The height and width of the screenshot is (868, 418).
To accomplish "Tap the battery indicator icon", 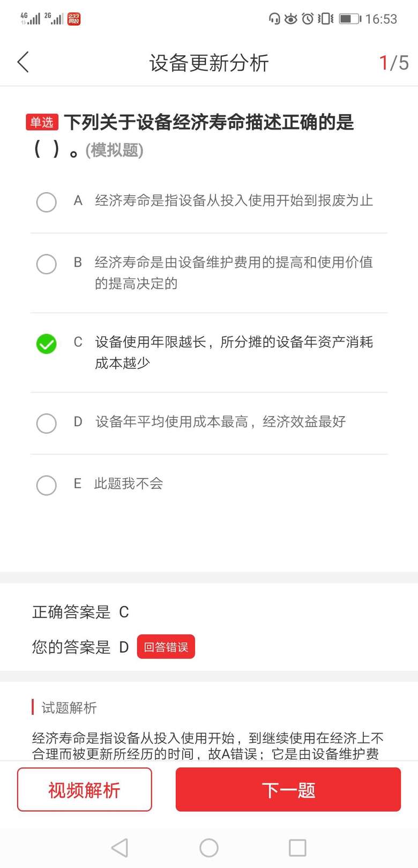I will point(350,19).
